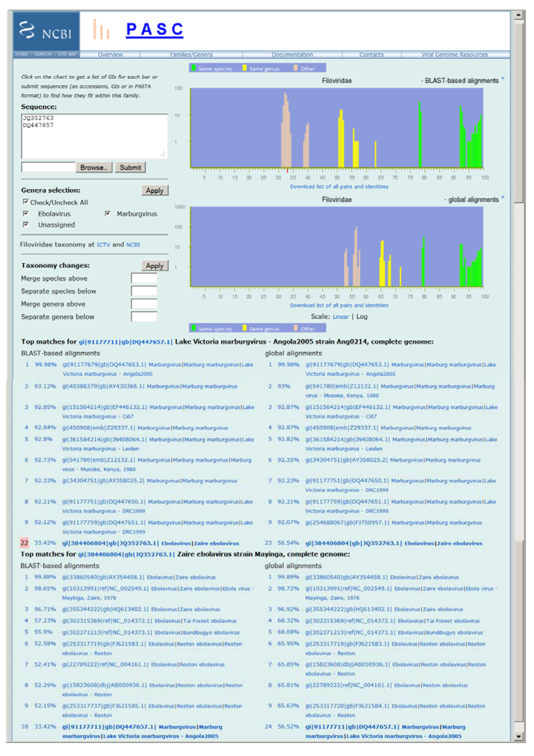Viewport: 534px width, 756px height.
Task: Click the HOME nav item
Action: tap(22, 54)
